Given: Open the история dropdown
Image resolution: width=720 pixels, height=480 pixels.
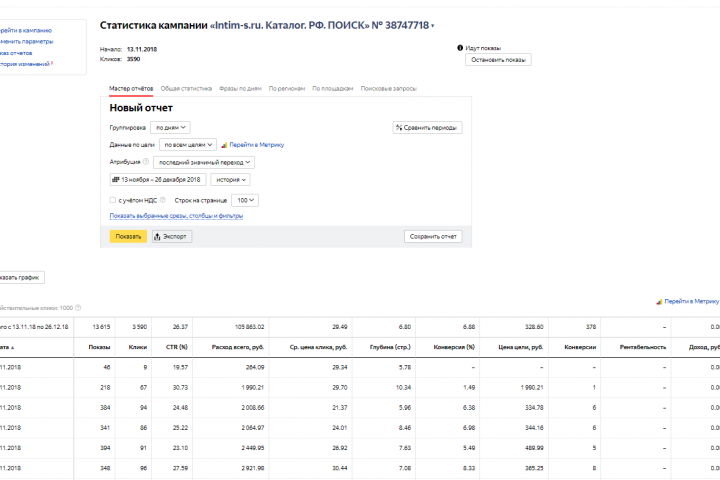Looking at the screenshot, I should click(230, 180).
